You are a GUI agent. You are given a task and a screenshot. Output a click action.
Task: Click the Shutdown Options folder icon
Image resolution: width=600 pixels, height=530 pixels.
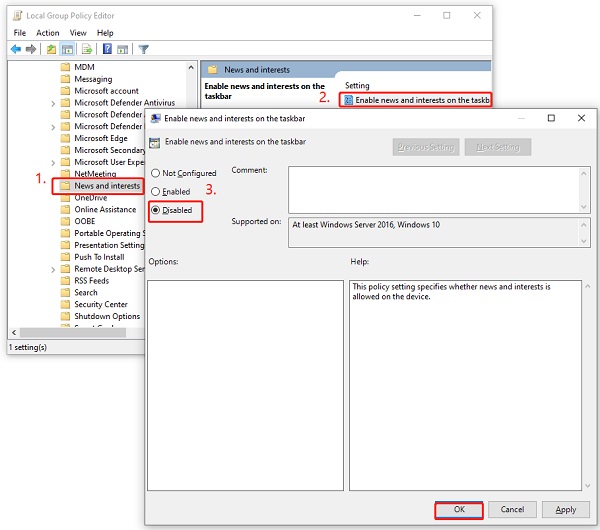(65, 316)
